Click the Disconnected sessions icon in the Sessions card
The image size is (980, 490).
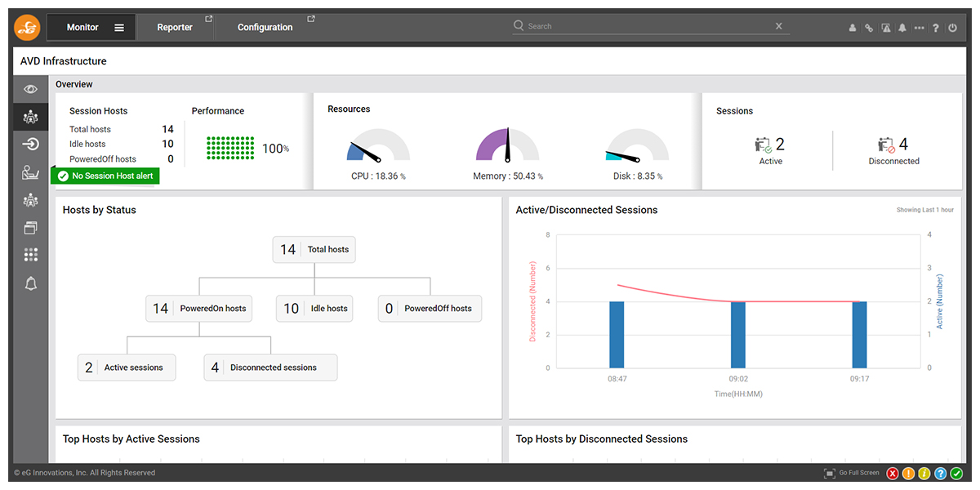click(886, 145)
